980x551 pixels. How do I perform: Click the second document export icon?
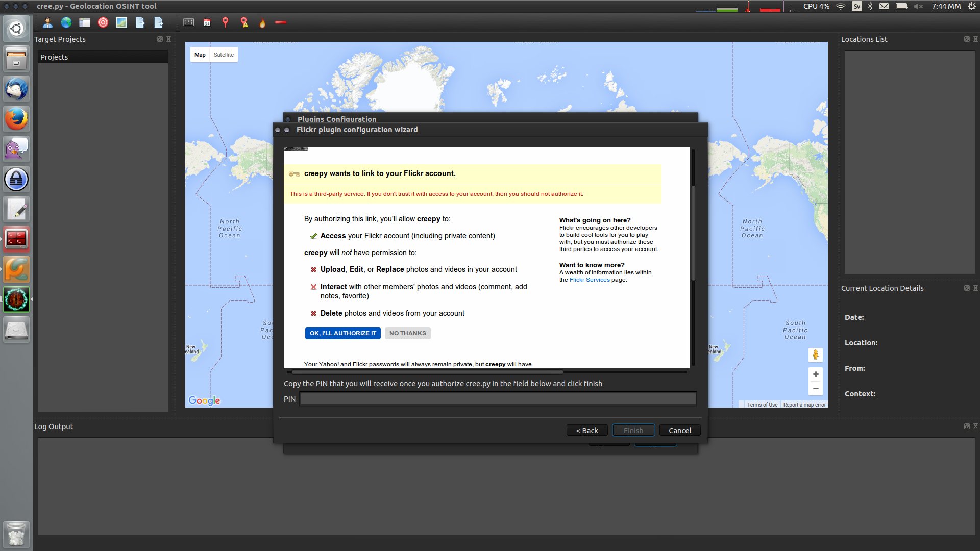tap(158, 22)
